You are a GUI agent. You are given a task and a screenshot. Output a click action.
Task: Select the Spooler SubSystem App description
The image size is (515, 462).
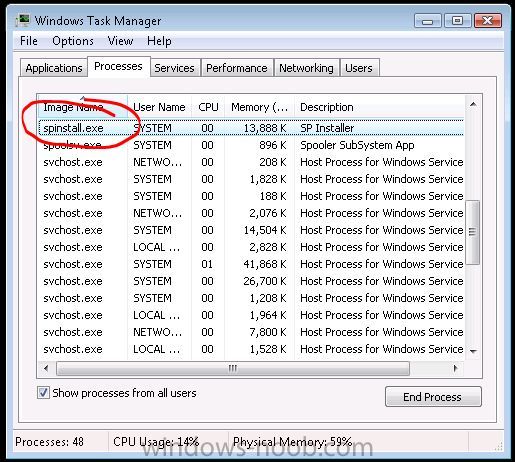[357, 145]
